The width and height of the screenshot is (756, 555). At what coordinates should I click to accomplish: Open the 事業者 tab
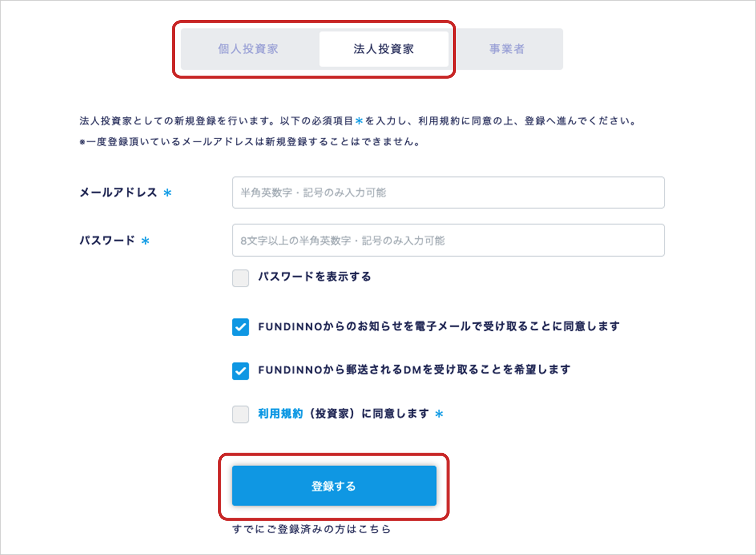[507, 49]
